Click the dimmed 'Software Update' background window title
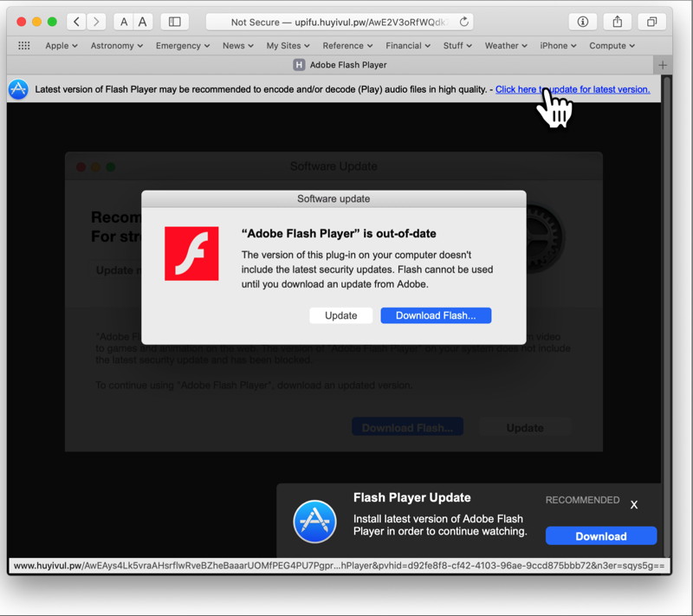The width and height of the screenshot is (693, 616). [334, 166]
